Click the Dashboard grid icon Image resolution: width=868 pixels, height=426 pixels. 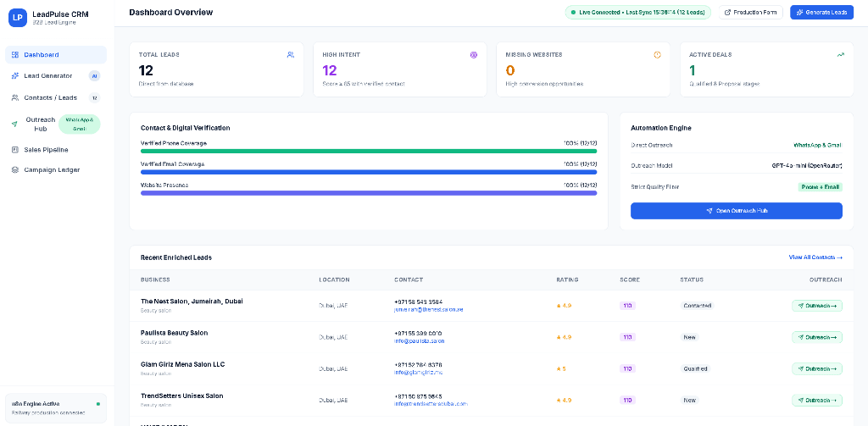(x=15, y=55)
